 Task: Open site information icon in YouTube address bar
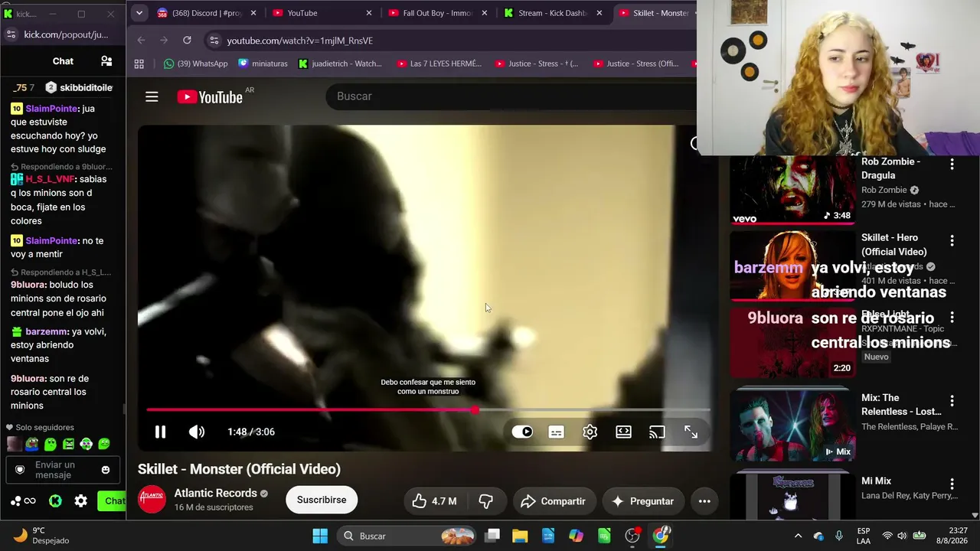(x=214, y=41)
